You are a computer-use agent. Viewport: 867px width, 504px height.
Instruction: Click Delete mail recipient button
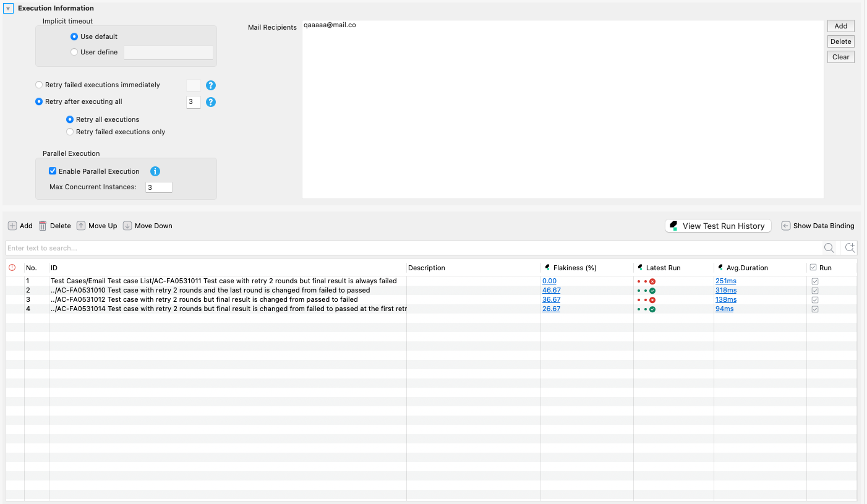[x=841, y=41]
